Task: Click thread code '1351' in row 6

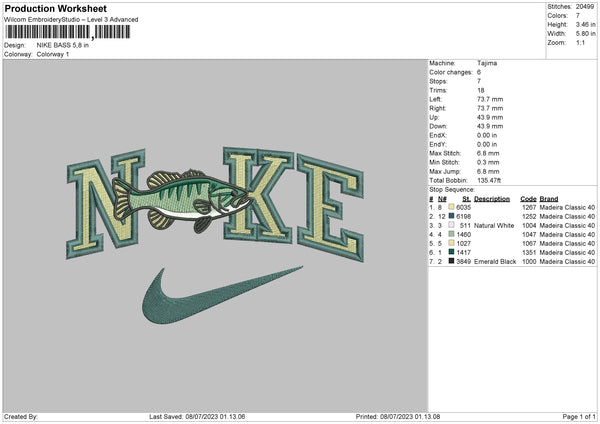Action: [529, 253]
